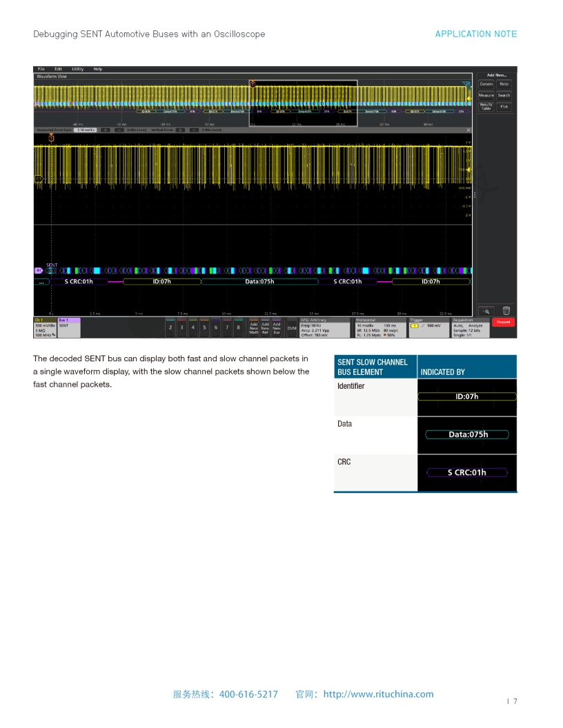563x728 pixels.
Task: Enable channel 5 button
Action: coord(204,327)
